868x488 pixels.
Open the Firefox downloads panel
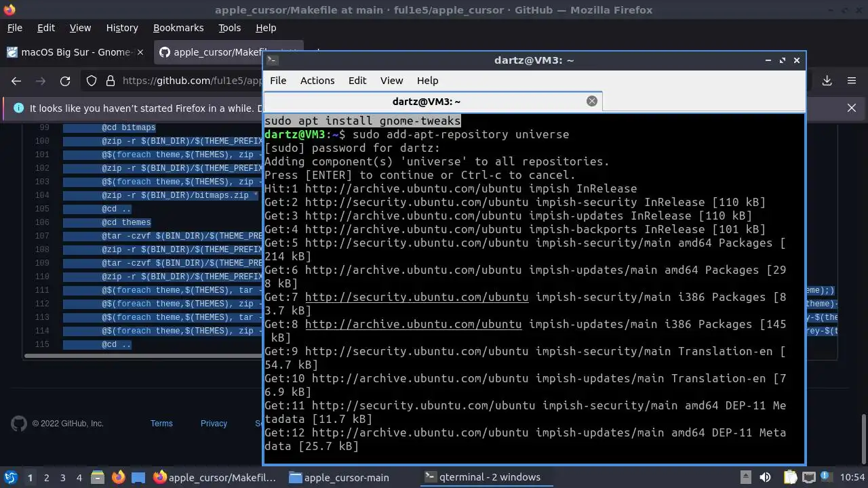coord(827,81)
